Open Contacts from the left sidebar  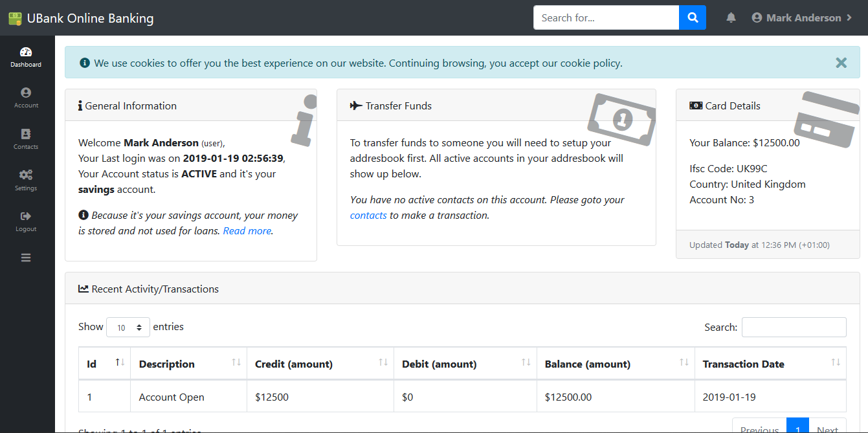26,139
